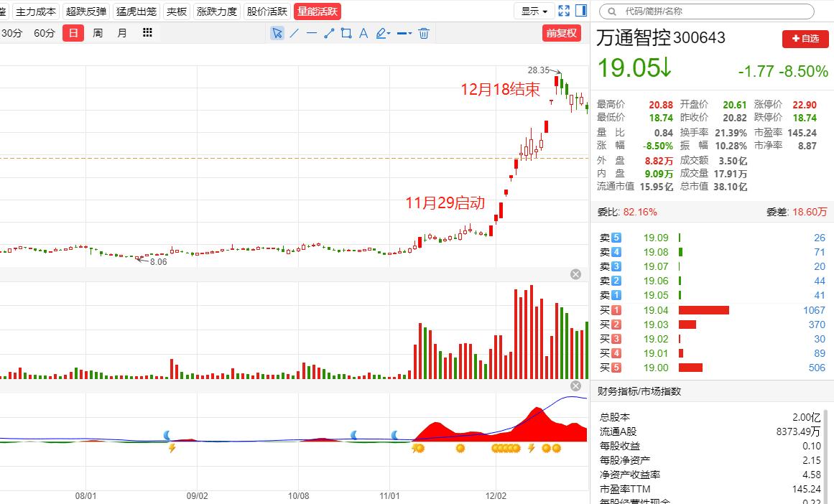Enable the 量能活跃 analysis mode
The height and width of the screenshot is (504, 834).
[317, 11]
